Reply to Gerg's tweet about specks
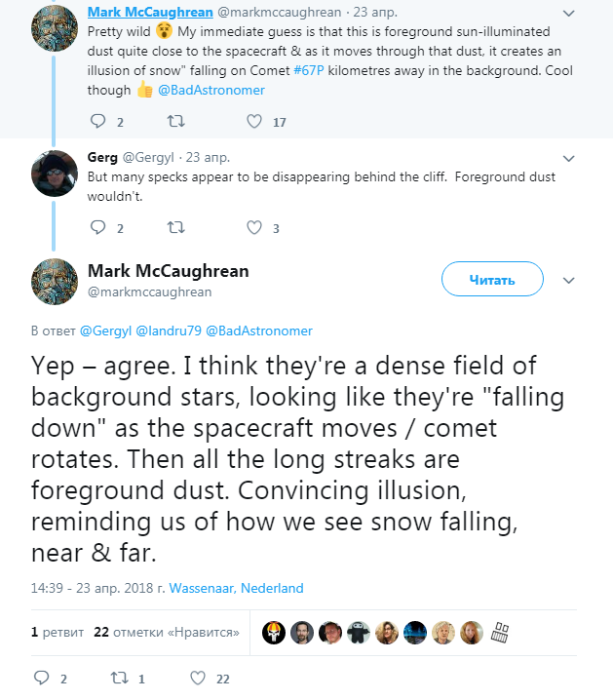This screenshot has height=700, width=613. 96,228
